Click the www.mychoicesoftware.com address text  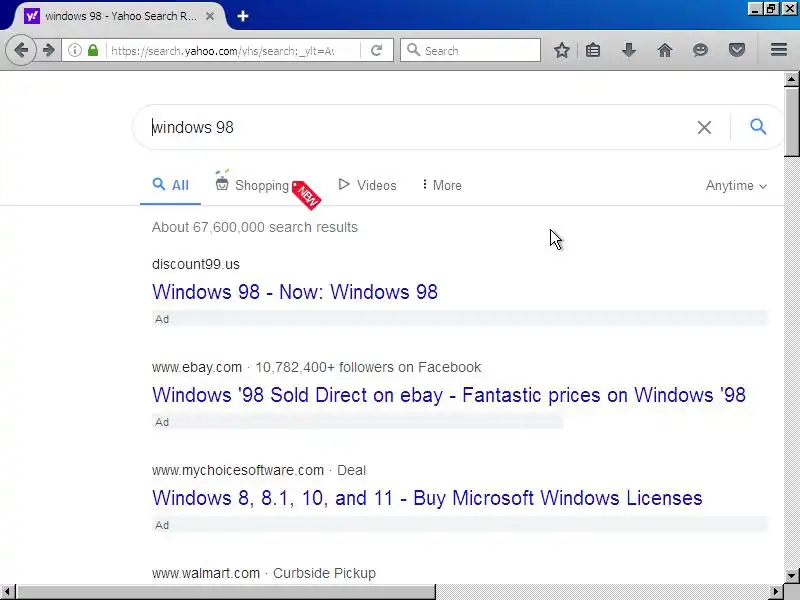pyautogui.click(x=238, y=470)
